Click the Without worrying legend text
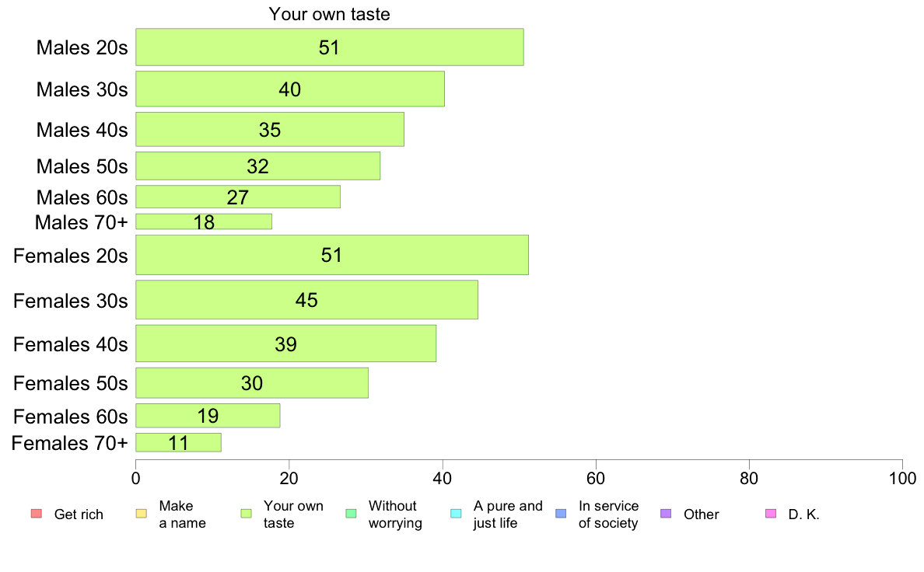 pos(395,514)
